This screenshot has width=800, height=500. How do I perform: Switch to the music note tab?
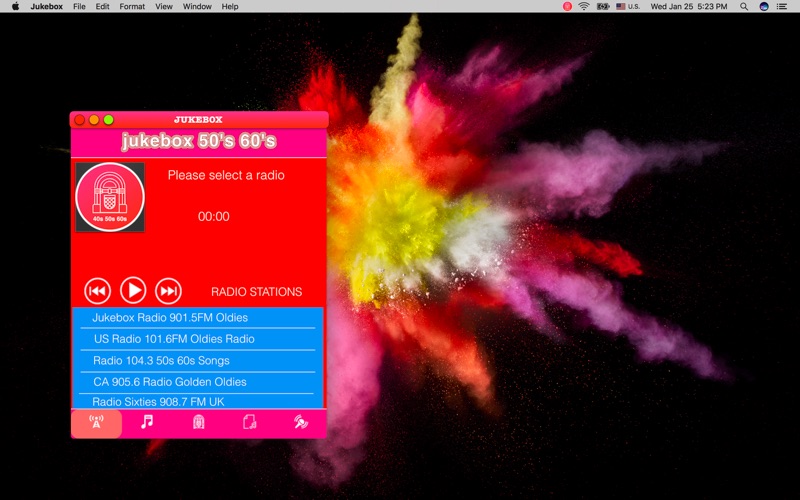147,422
